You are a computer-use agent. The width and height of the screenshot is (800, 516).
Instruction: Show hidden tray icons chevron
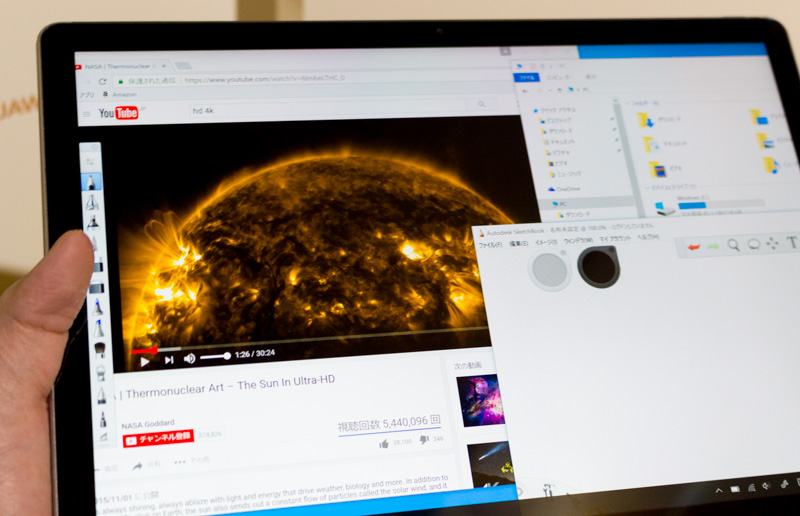(719, 491)
